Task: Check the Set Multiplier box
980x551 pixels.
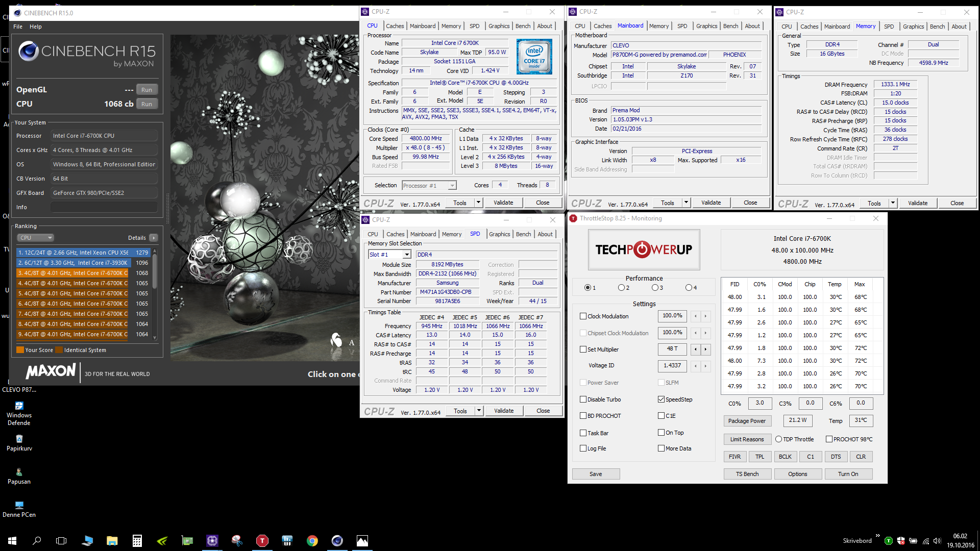Action: 583,349
